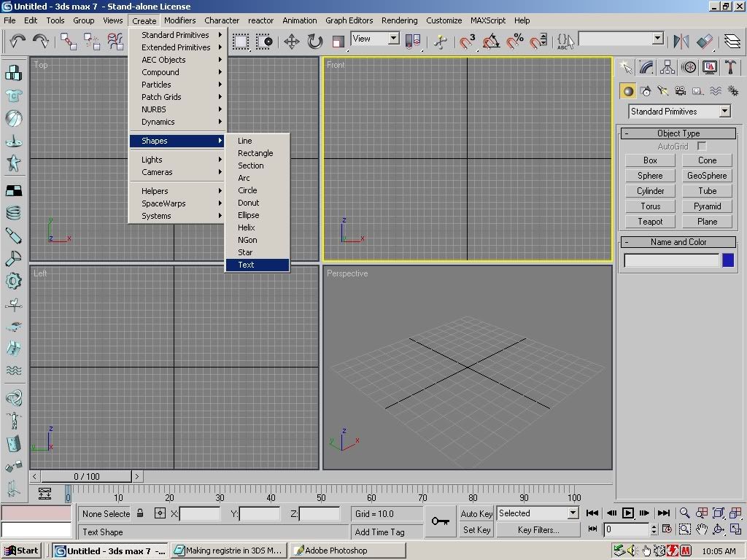Image resolution: width=747 pixels, height=560 pixels.
Task: Check the AutoGrid checkbox
Action: [701, 146]
